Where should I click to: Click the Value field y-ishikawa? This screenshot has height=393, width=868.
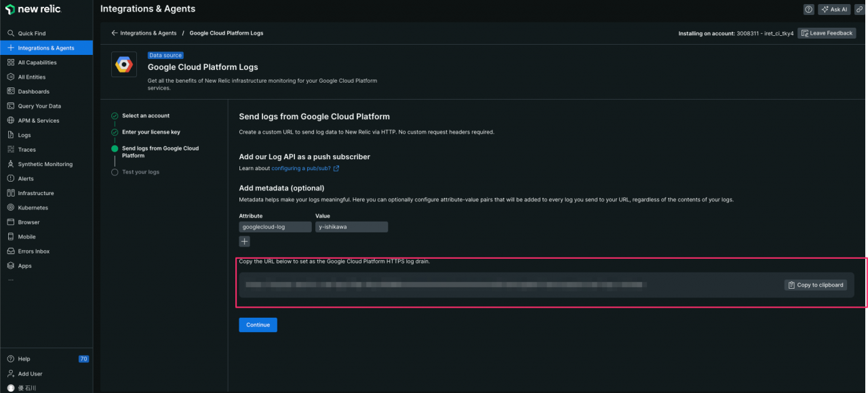[351, 227]
